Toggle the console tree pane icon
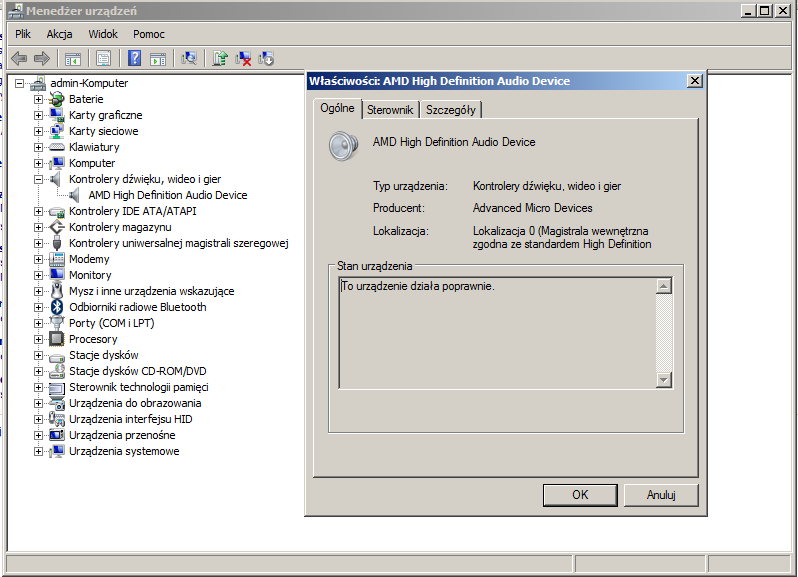 73,59
